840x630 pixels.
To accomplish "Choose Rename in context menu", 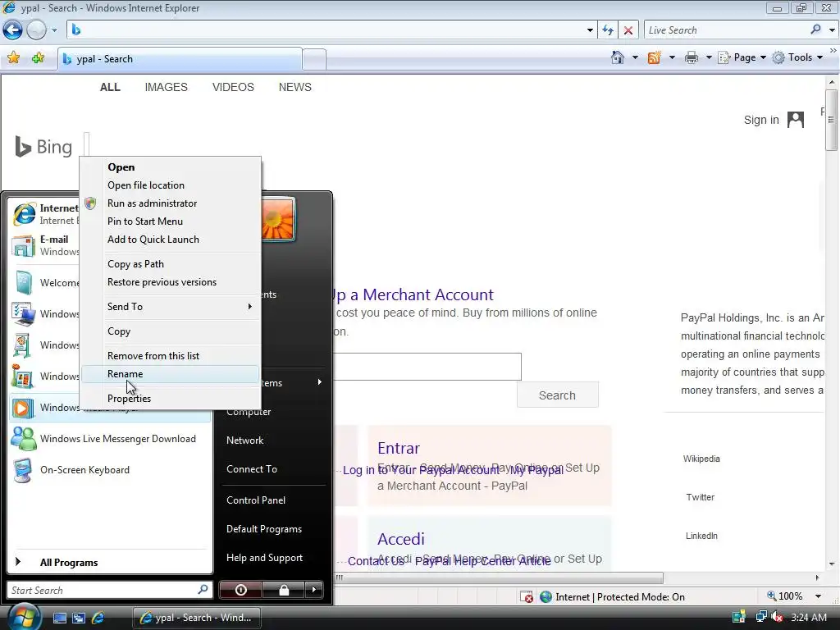I will pos(170,374).
